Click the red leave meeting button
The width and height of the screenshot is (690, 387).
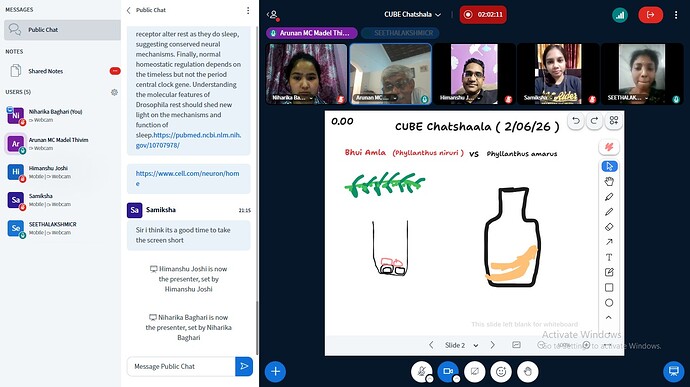[650, 15]
